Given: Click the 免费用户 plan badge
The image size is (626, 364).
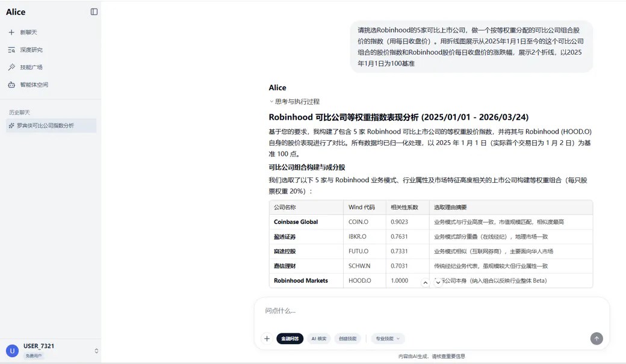Looking at the screenshot, I should (x=34, y=356).
